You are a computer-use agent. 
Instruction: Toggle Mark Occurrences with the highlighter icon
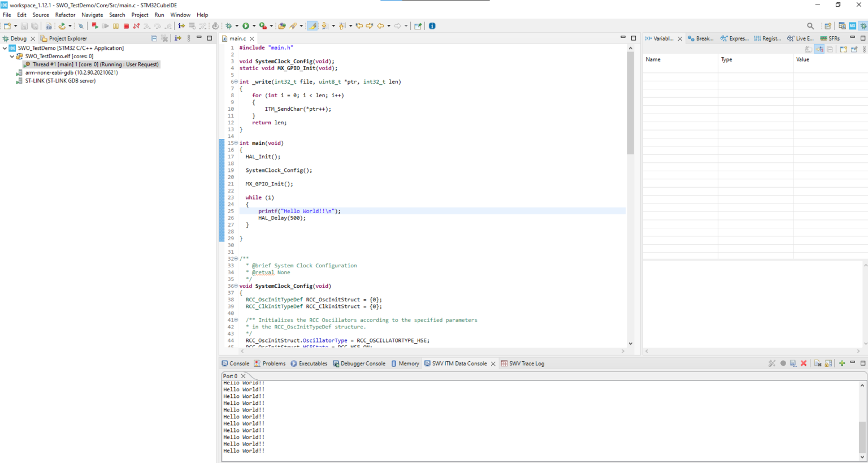click(x=314, y=25)
